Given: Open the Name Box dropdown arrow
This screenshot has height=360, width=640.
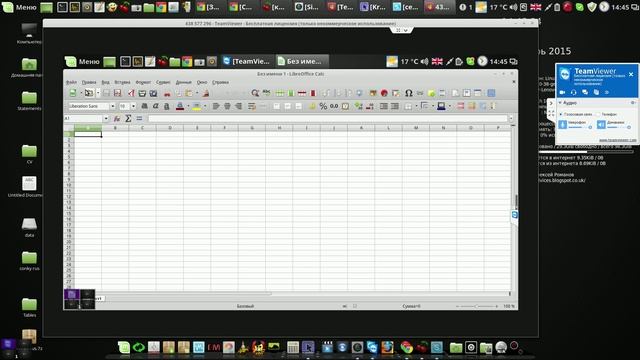Looking at the screenshot, I should click(x=106, y=118).
